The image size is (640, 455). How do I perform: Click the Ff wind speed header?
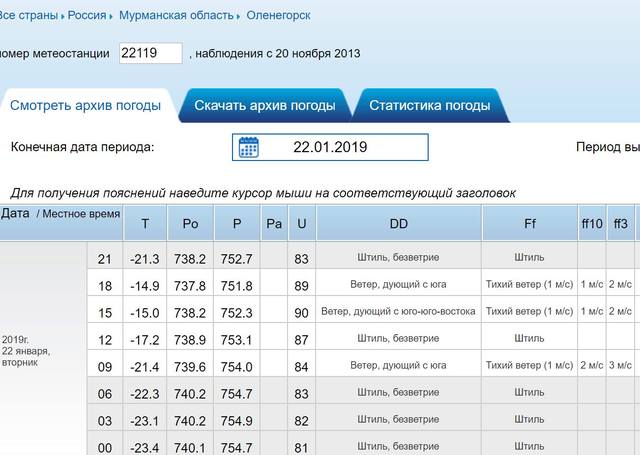530,223
